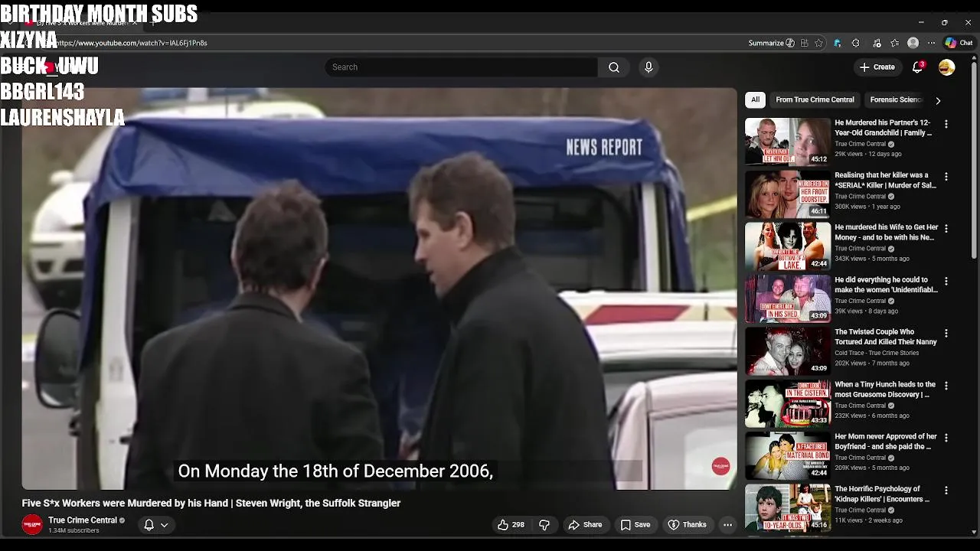Click the 1.34M subscribers text
Image resolution: width=980 pixels, height=551 pixels.
tap(73, 530)
